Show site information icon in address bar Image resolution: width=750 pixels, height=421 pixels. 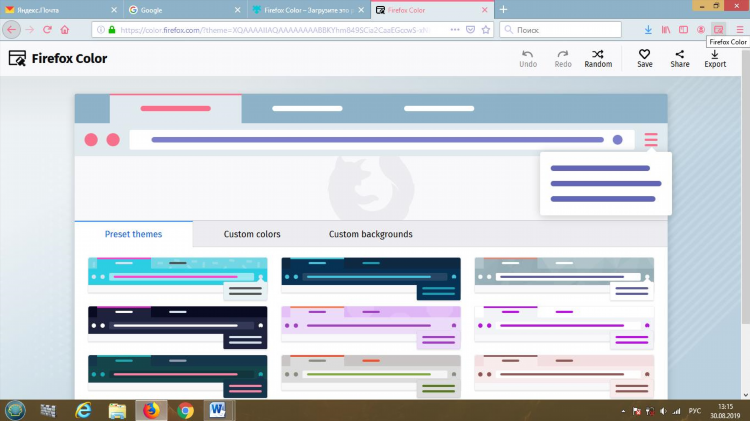point(100,30)
